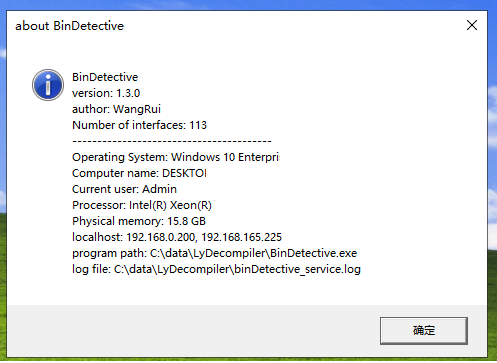Click the Computer name DESKTOP line
This screenshot has width=497, height=363.
(x=139, y=173)
